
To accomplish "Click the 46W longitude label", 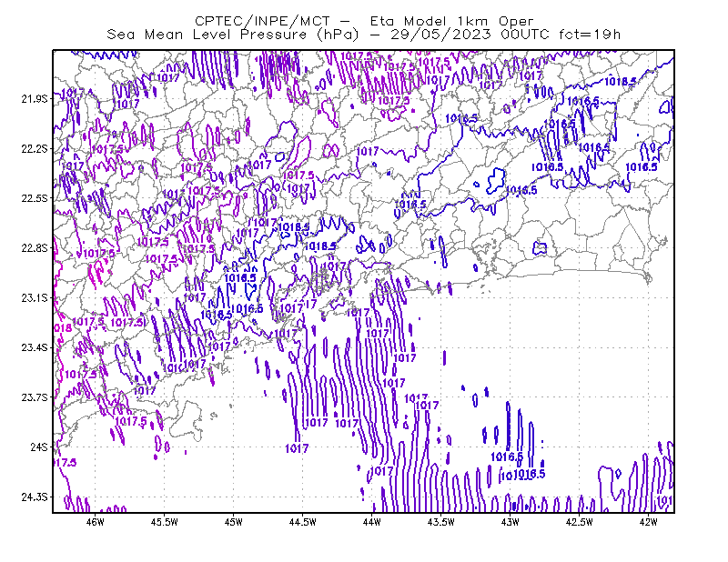I will click(x=96, y=522).
